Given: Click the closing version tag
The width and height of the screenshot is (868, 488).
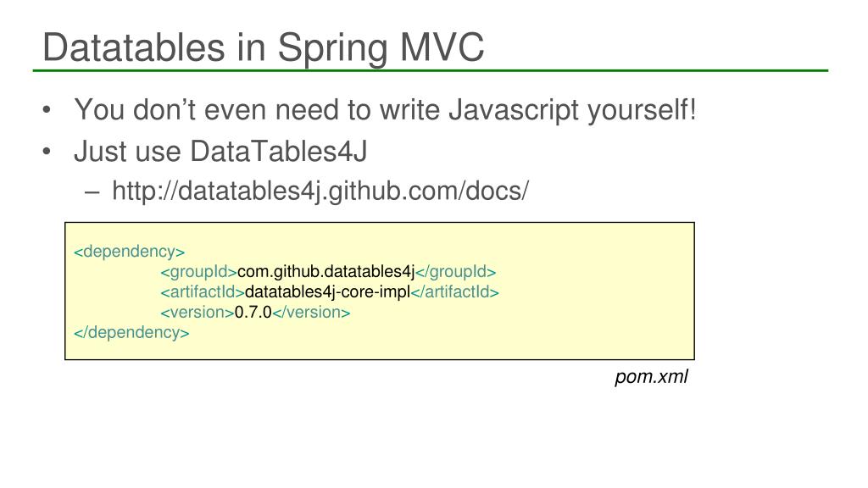Looking at the screenshot, I should tap(311, 313).
